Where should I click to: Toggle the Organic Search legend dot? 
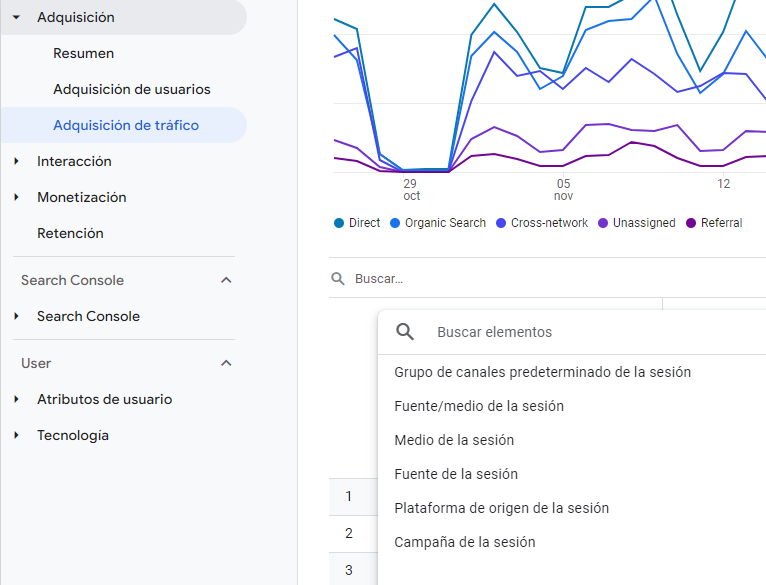[395, 223]
